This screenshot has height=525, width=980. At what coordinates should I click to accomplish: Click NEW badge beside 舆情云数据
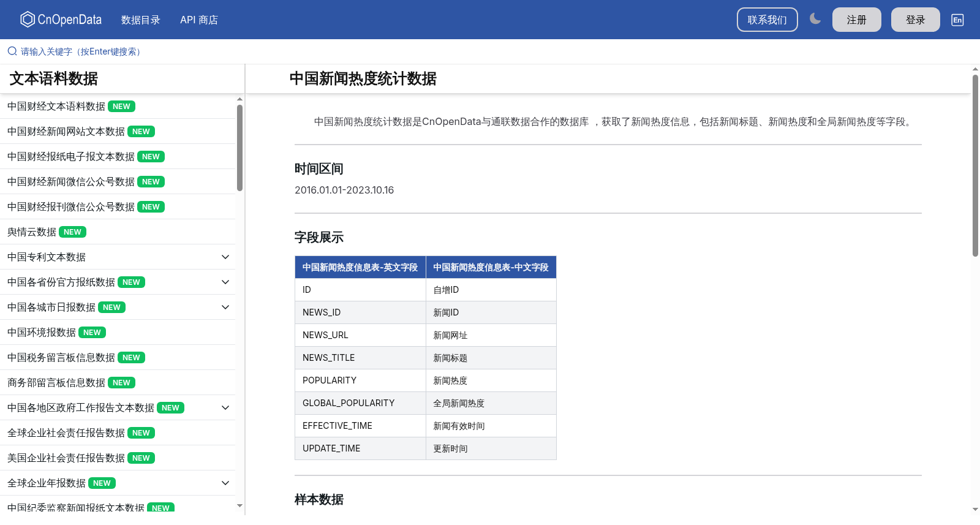coord(72,232)
